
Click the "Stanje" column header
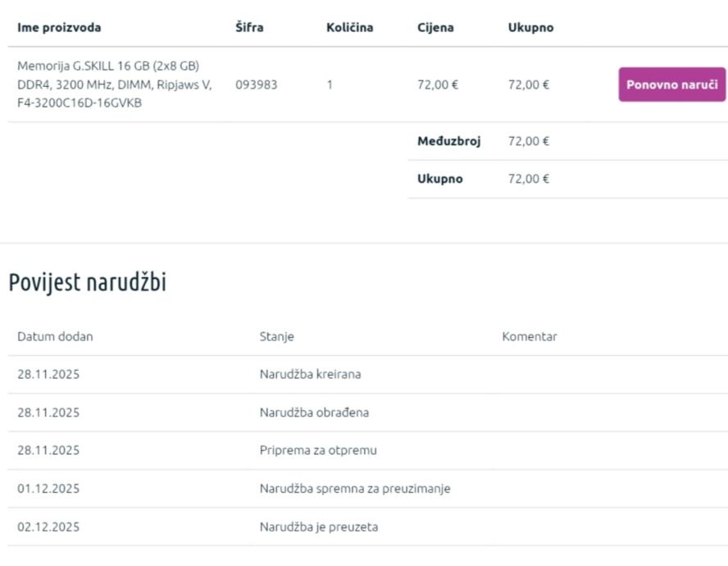coord(276,336)
